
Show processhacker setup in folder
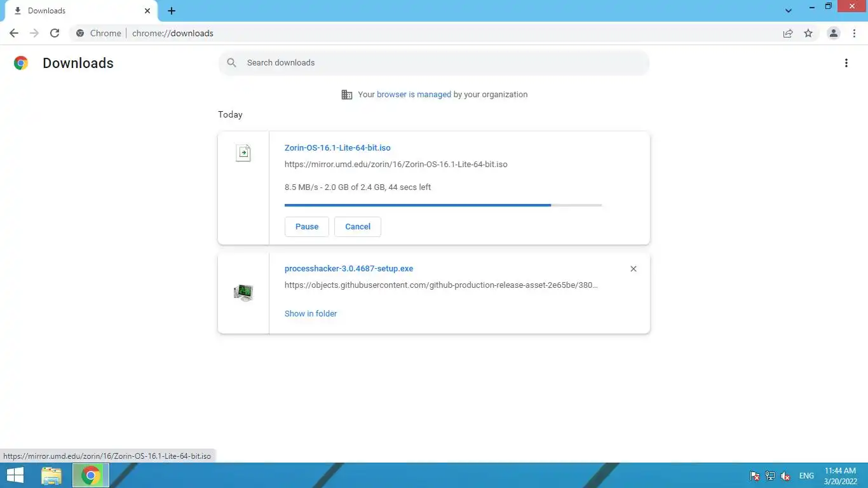(311, 313)
